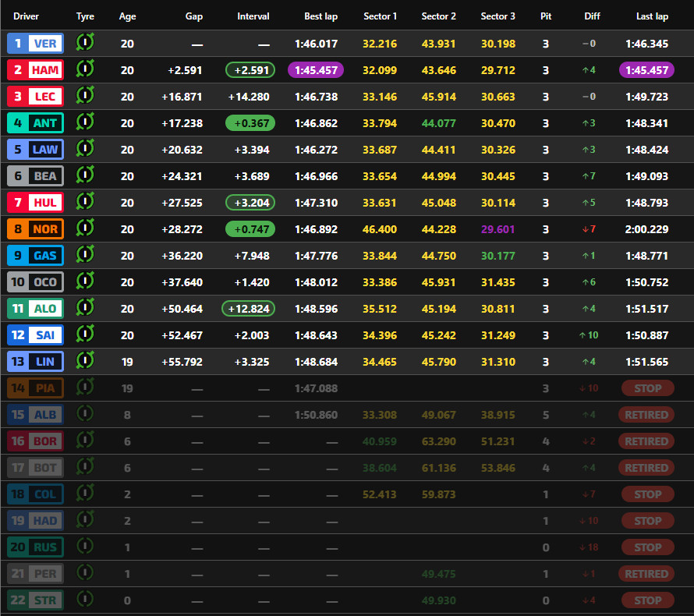The image size is (694, 616).
Task: Click the tyre icon in HAM's row
Action: (x=85, y=69)
